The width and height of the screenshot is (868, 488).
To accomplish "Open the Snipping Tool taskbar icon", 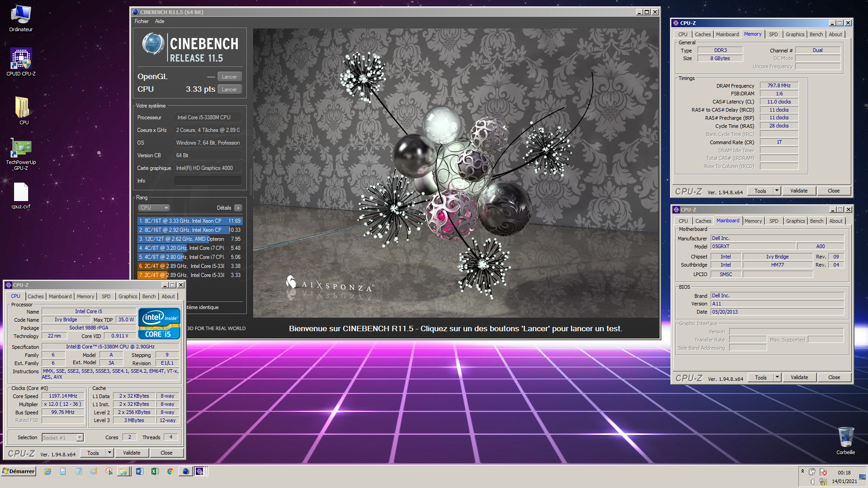I will [109, 471].
